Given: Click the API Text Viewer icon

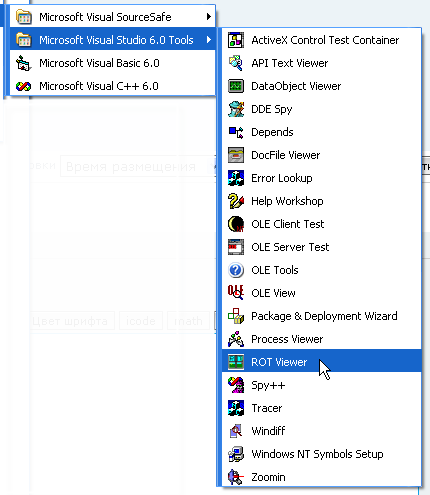Looking at the screenshot, I should point(236,63).
